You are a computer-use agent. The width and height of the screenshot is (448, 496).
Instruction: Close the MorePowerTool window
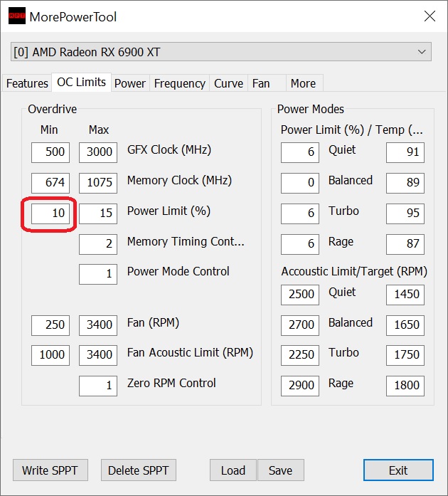430,16
